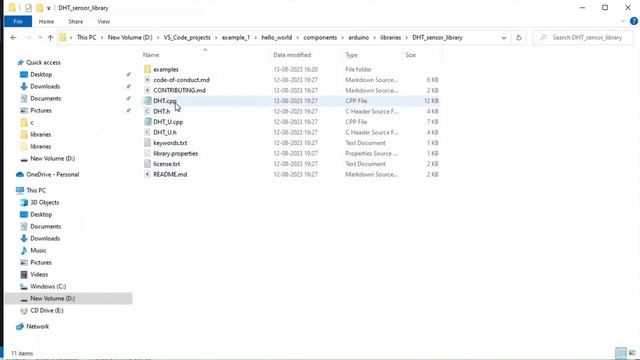
Task: Open Videos folder under This PC
Action: tap(39, 275)
